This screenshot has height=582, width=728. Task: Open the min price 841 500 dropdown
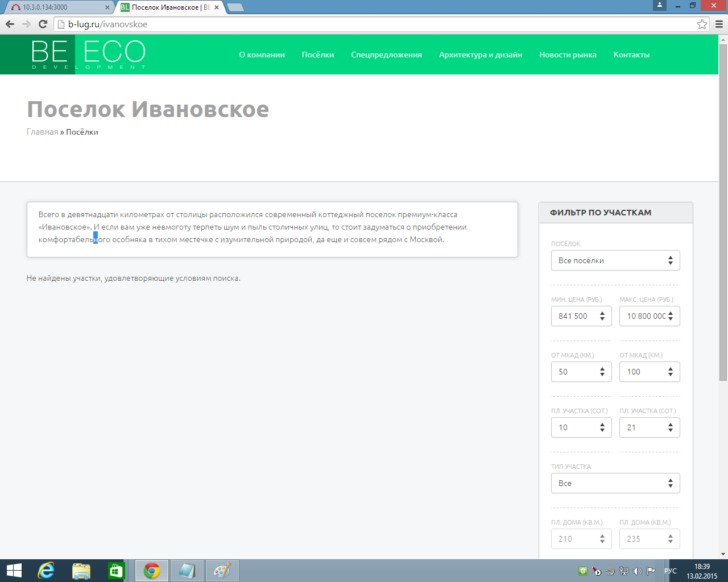581,316
